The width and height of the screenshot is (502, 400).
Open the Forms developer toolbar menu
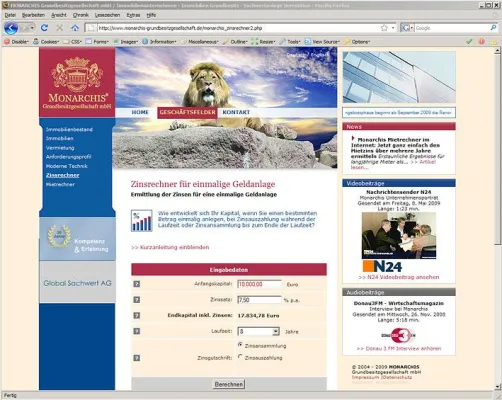97,42
